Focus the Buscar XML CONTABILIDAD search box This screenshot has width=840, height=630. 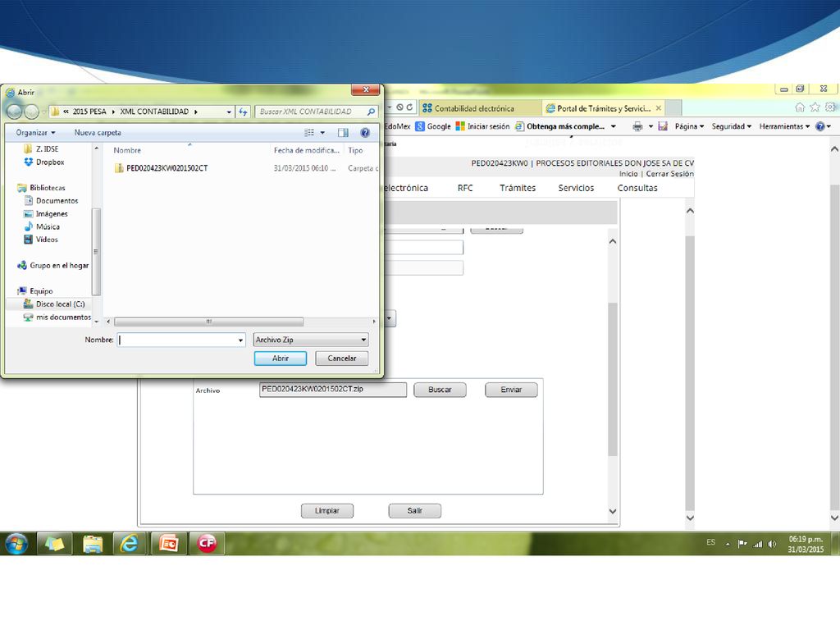click(316, 112)
